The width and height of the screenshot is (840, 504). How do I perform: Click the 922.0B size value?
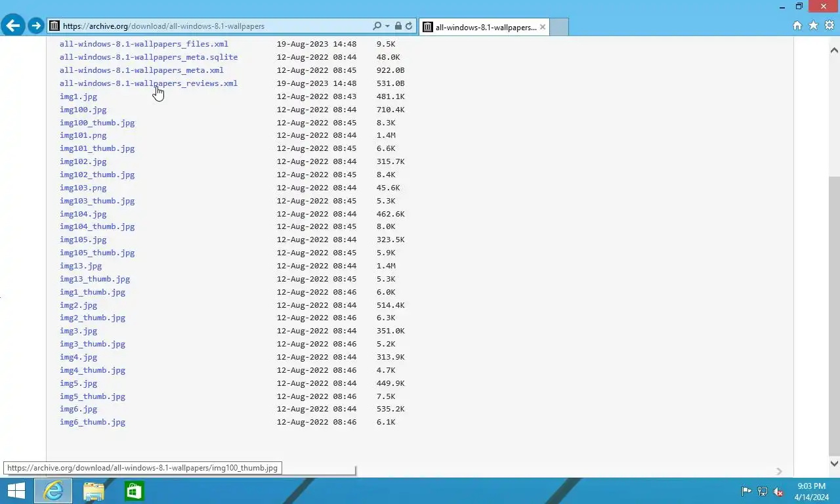[x=390, y=70]
